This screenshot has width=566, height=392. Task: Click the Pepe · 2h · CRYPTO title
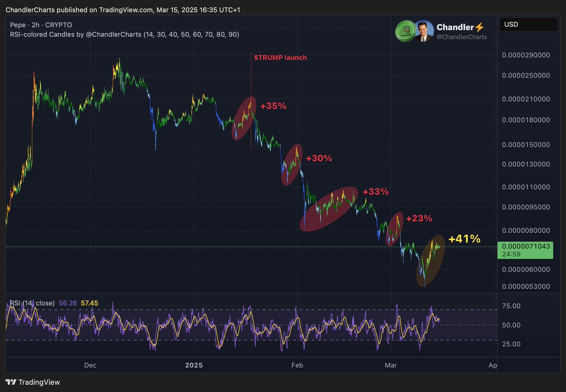41,25
